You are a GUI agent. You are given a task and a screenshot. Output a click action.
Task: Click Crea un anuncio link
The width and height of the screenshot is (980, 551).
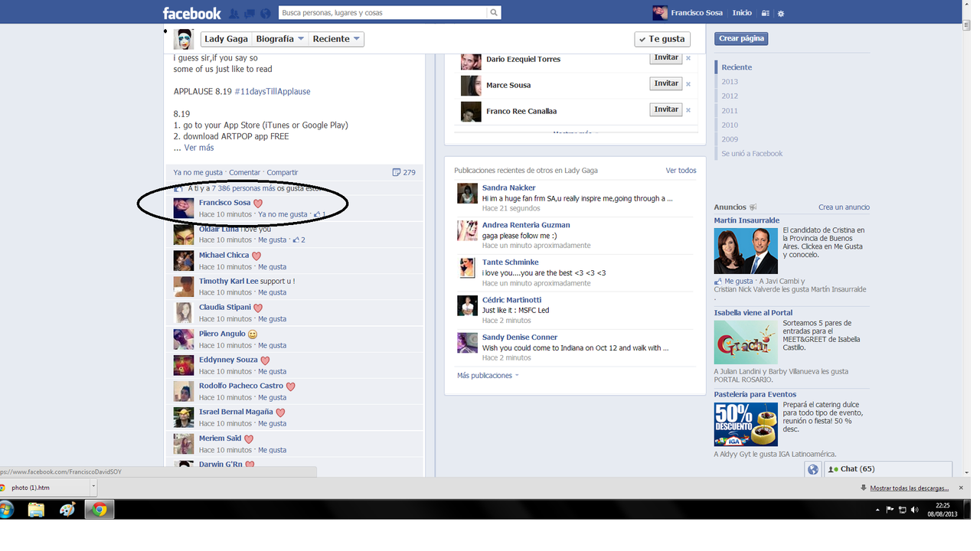click(x=844, y=207)
